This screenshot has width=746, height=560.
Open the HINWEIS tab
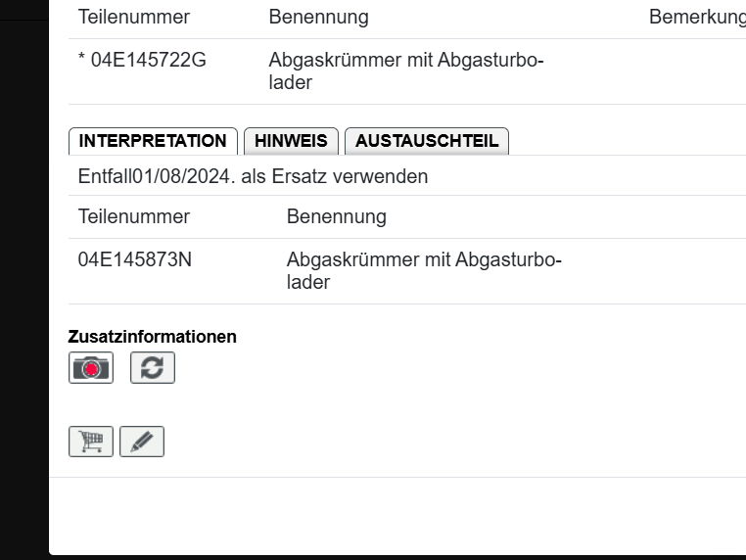click(291, 141)
